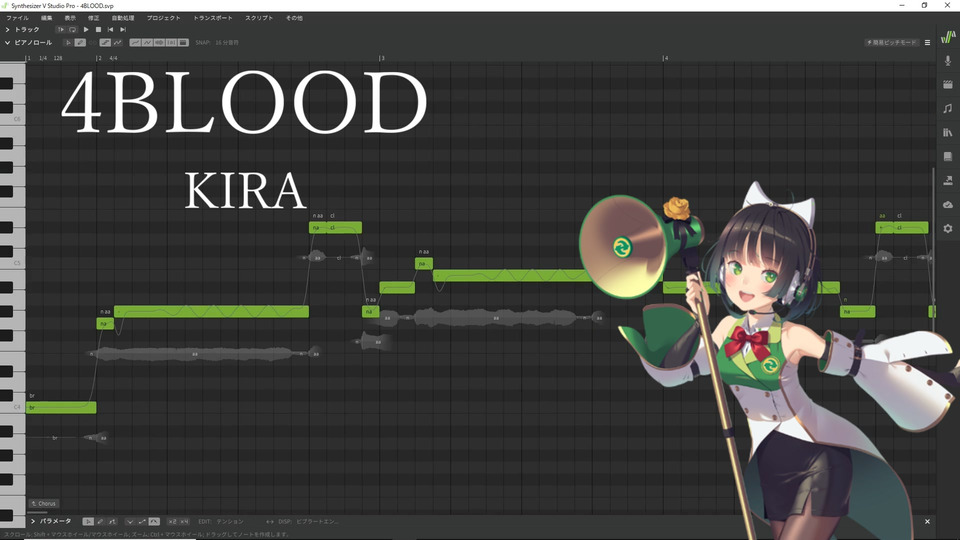Toggle waveform display in piano roll

[159, 43]
